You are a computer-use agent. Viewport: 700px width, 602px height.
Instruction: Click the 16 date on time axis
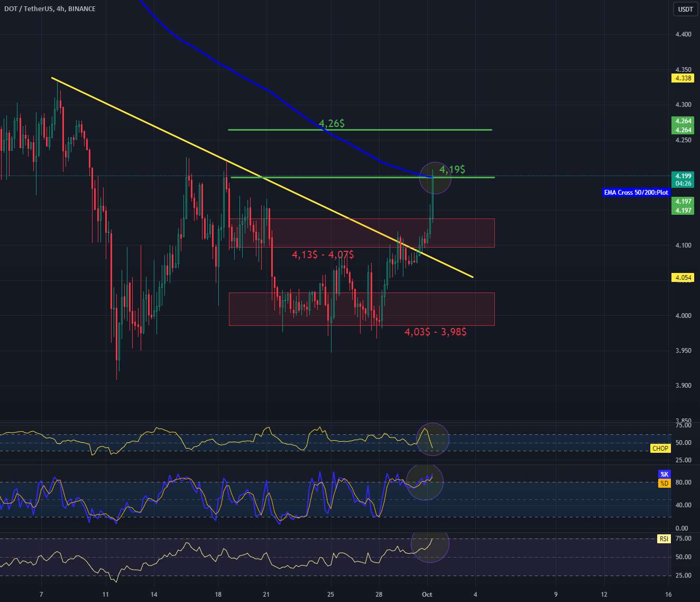669,594
